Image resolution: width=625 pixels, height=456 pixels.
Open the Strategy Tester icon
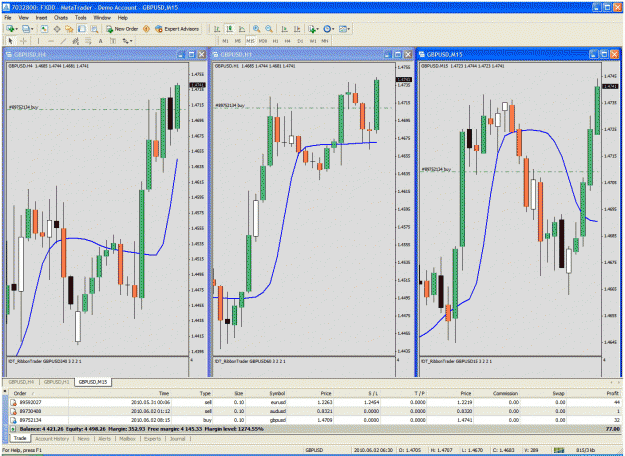(x=94, y=29)
